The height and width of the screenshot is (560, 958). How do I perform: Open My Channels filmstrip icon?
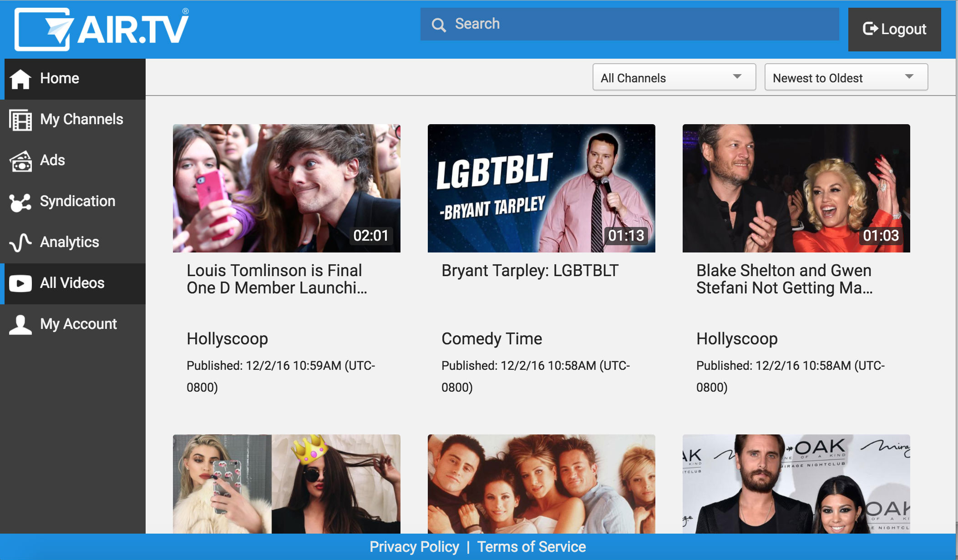[x=20, y=120]
